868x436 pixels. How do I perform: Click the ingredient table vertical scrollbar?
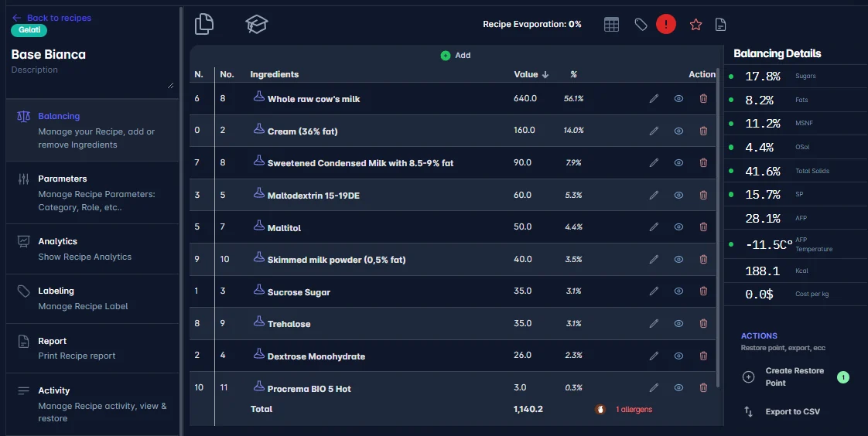coord(718,227)
